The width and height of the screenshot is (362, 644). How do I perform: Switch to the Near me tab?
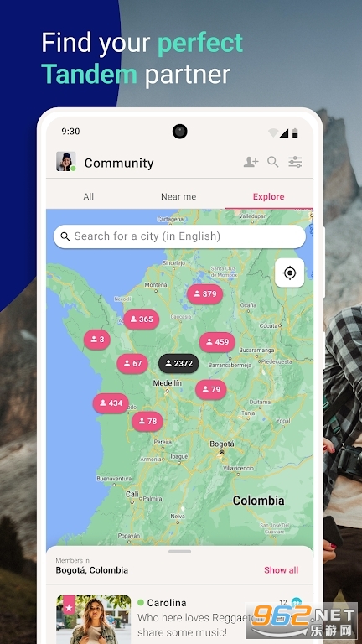coord(178,197)
